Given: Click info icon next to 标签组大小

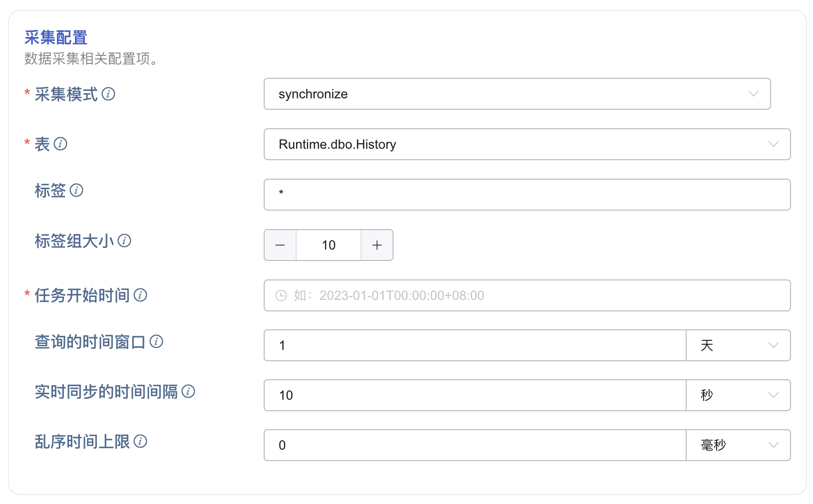Looking at the screenshot, I should 124,241.
